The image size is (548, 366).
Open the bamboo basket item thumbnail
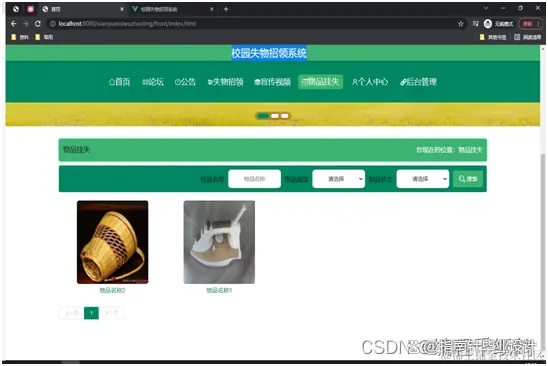point(113,242)
